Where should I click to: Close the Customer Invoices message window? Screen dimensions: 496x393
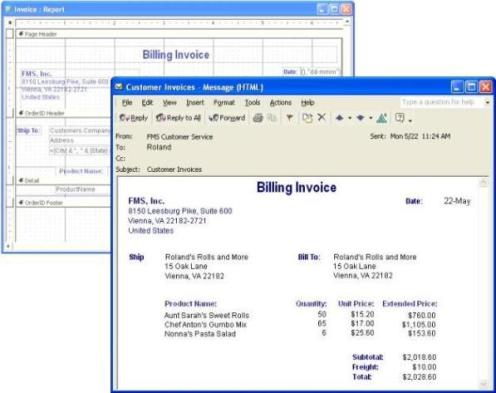[485, 87]
